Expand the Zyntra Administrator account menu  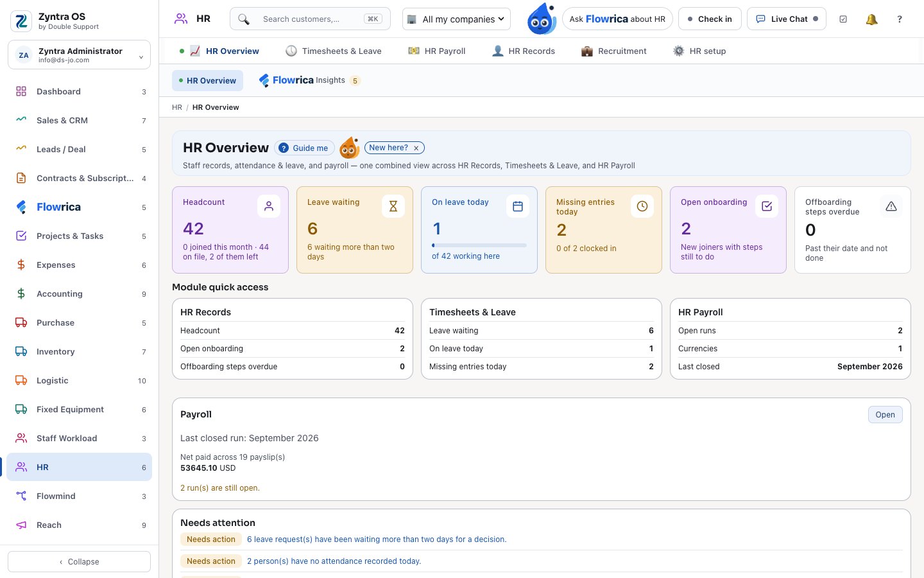coord(80,55)
